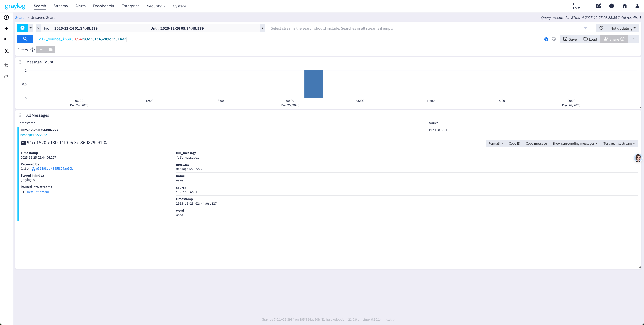Open the System menu
The image size is (644, 325).
[x=181, y=6]
